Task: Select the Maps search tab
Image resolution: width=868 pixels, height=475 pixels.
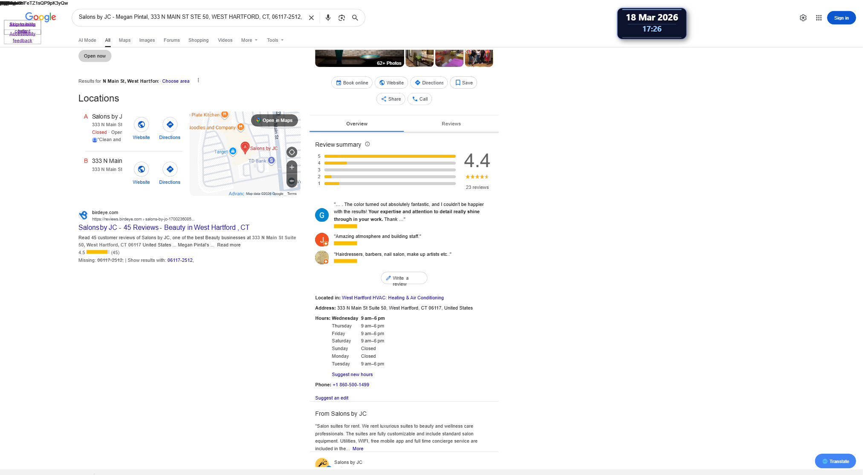Action: [124, 40]
